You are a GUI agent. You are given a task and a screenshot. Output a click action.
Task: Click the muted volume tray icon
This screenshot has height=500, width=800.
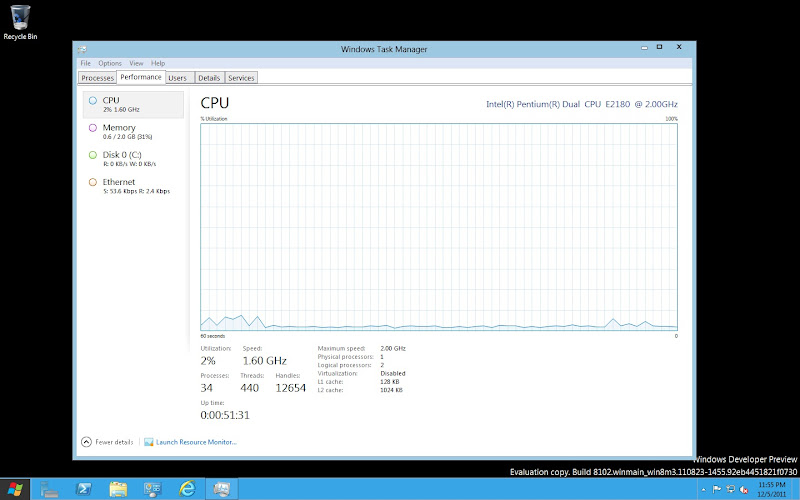(x=744, y=489)
